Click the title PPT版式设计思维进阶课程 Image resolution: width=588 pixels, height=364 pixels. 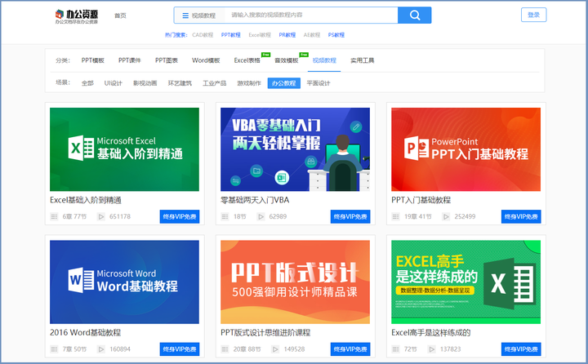[x=265, y=332]
